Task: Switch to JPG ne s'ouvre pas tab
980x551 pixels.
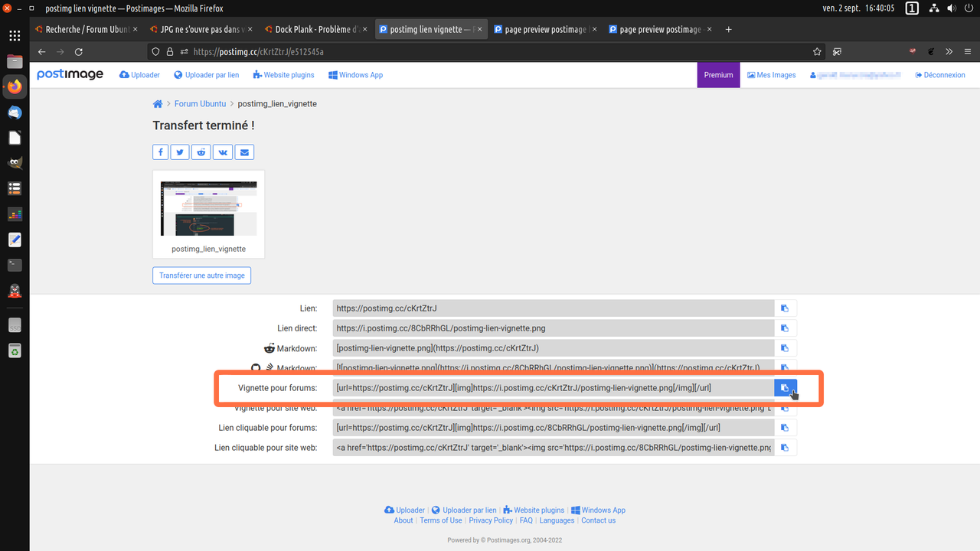Action: point(201,30)
